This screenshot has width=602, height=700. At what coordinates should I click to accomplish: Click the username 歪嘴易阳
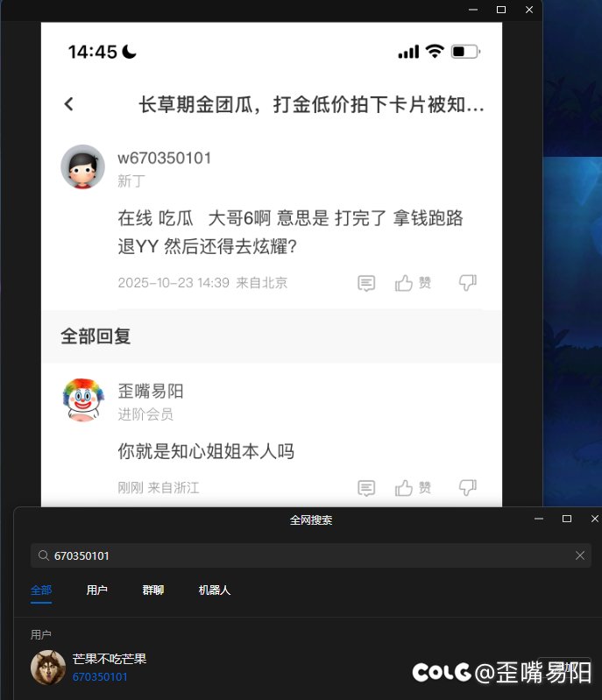151,391
